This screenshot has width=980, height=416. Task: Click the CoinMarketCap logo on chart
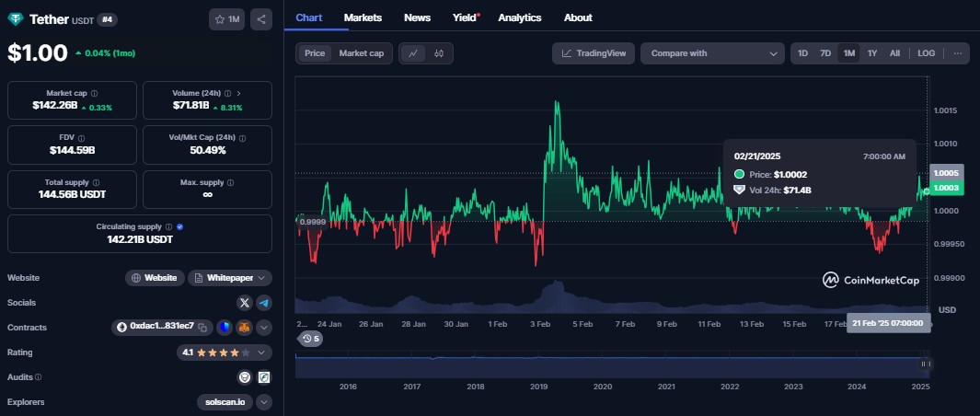point(870,281)
